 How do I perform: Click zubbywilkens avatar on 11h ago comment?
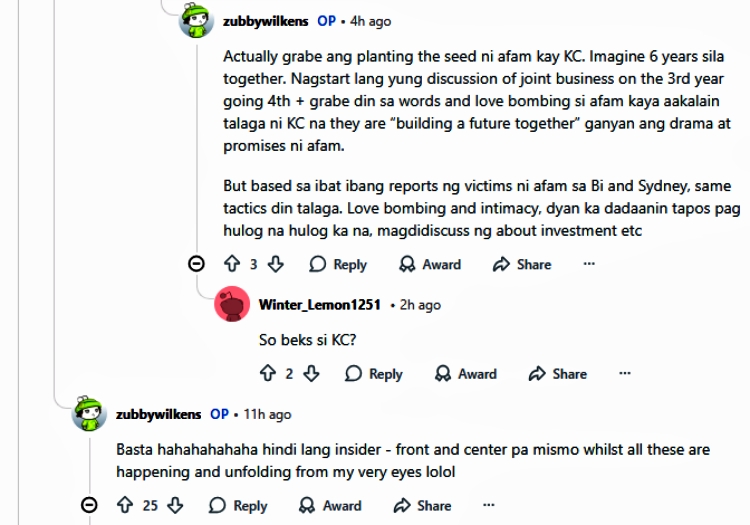click(x=89, y=413)
